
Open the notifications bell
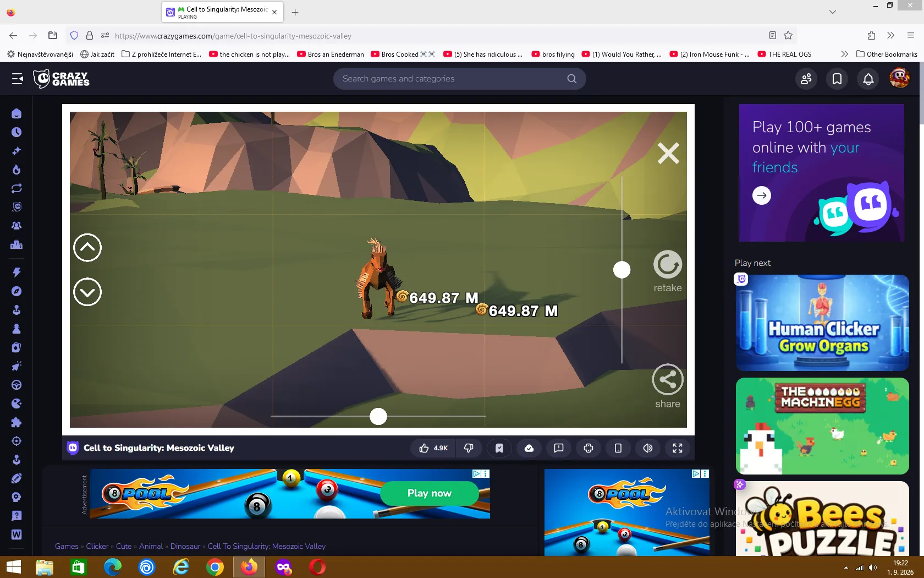[x=868, y=79]
